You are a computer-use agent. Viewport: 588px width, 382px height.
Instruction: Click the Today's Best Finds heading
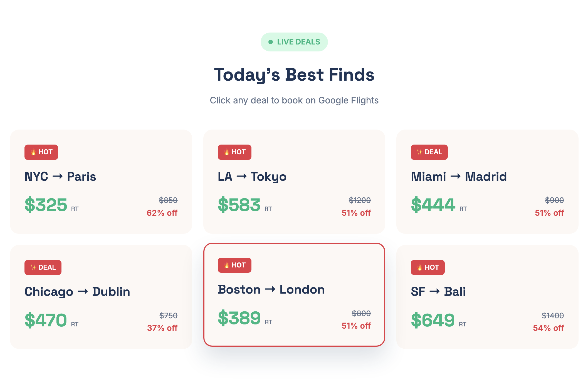(x=294, y=75)
